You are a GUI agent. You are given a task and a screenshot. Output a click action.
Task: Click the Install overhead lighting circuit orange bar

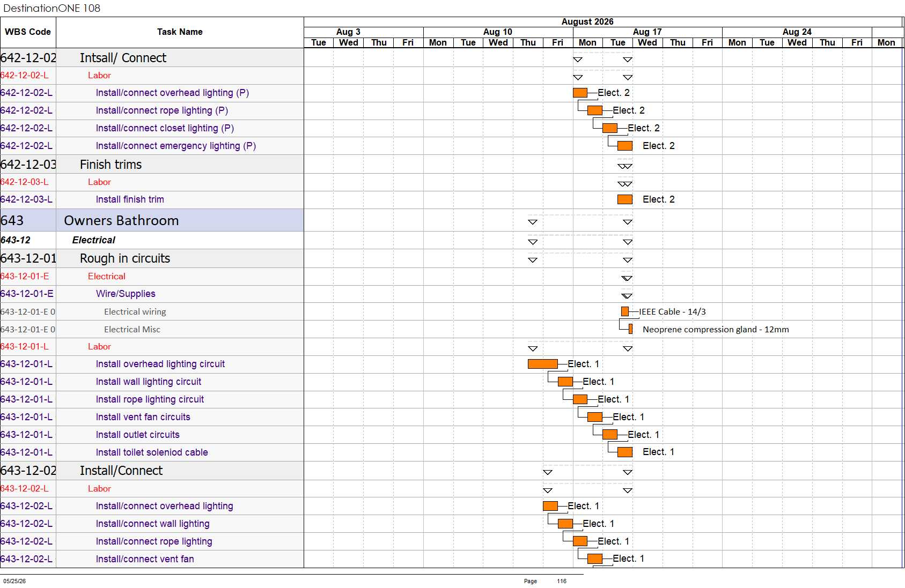tap(543, 364)
